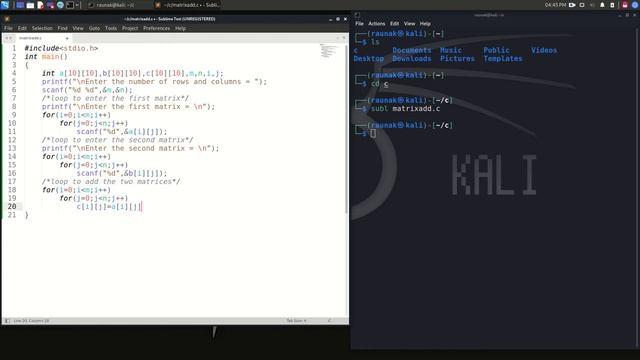
Task: Open Sublime Text File menu
Action: (8, 28)
